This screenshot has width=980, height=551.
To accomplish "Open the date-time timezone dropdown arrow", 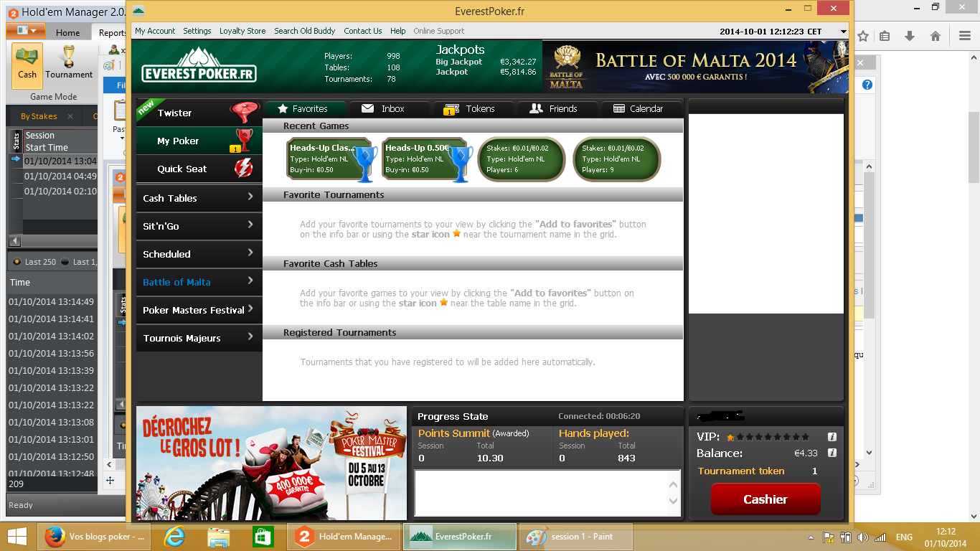I will pos(844,32).
